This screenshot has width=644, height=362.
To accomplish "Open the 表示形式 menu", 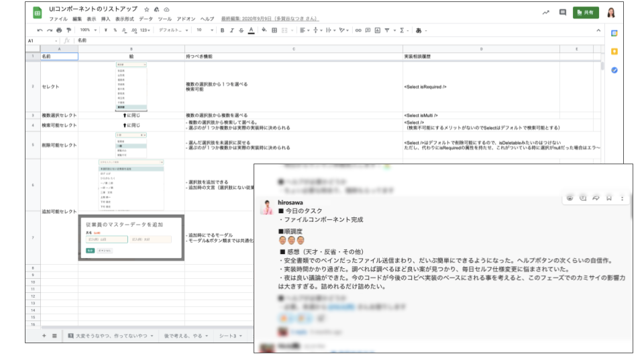I will pyautogui.click(x=125, y=19).
